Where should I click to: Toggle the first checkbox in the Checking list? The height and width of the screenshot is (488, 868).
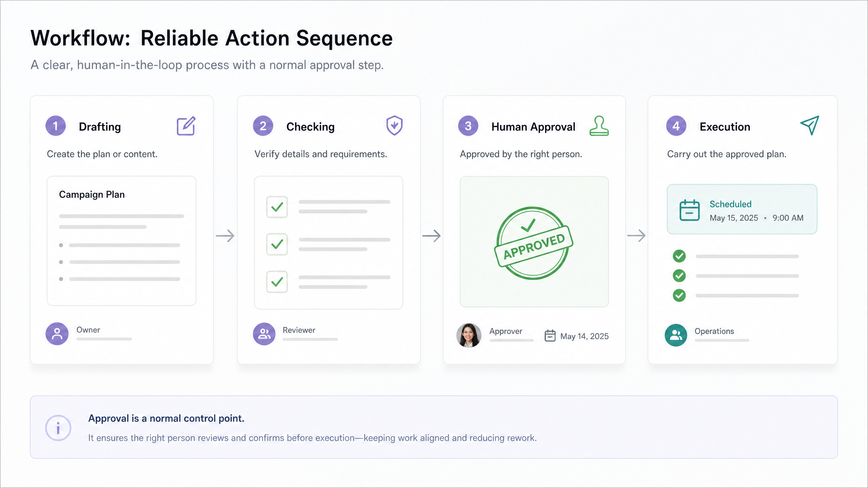pyautogui.click(x=277, y=207)
